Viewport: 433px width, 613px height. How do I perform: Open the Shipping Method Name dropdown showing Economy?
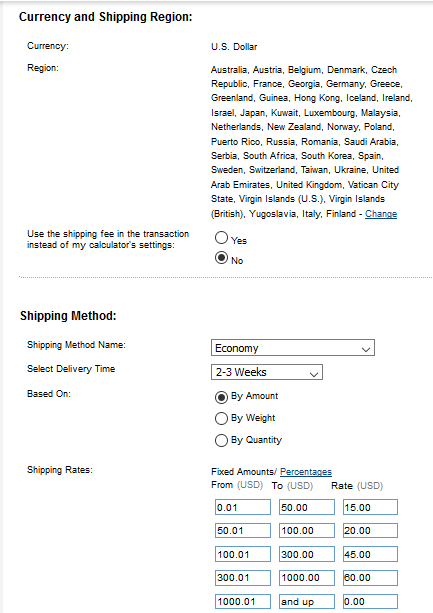pyautogui.click(x=293, y=348)
